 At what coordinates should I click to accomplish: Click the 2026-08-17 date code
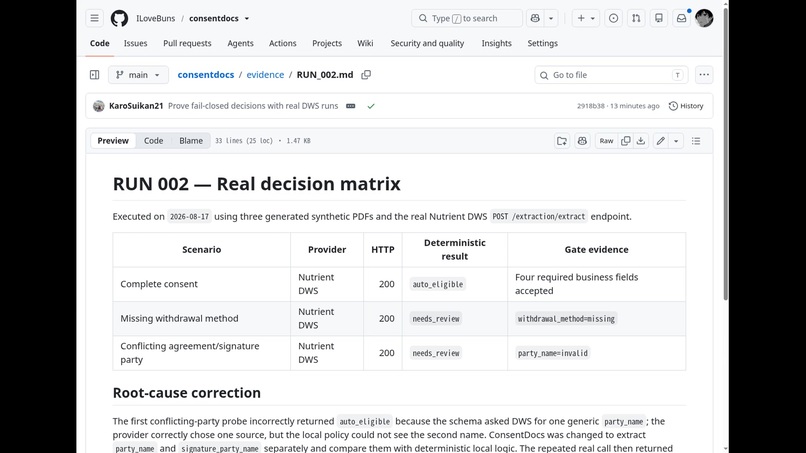[x=189, y=216]
